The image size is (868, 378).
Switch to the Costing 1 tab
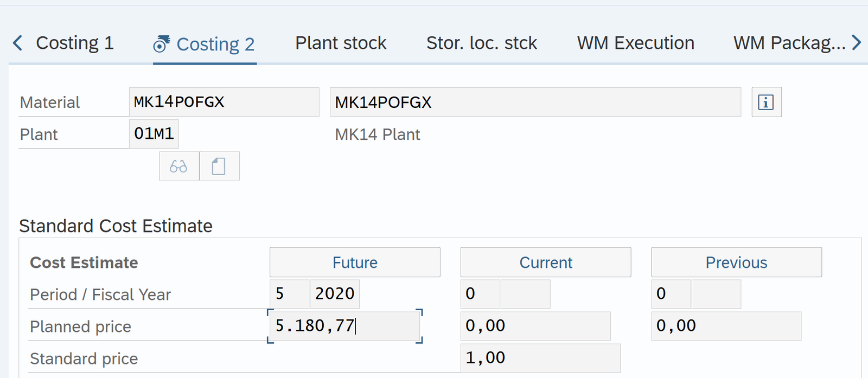point(75,43)
